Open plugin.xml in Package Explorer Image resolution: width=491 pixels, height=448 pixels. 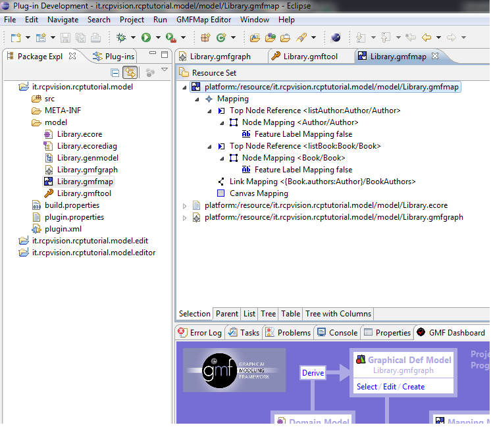[63, 229]
